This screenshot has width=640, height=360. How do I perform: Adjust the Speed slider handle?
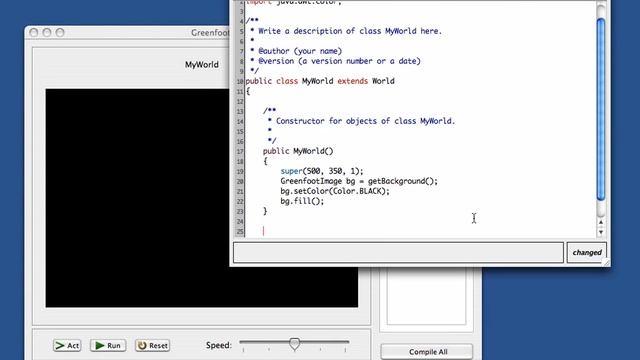tap(294, 344)
